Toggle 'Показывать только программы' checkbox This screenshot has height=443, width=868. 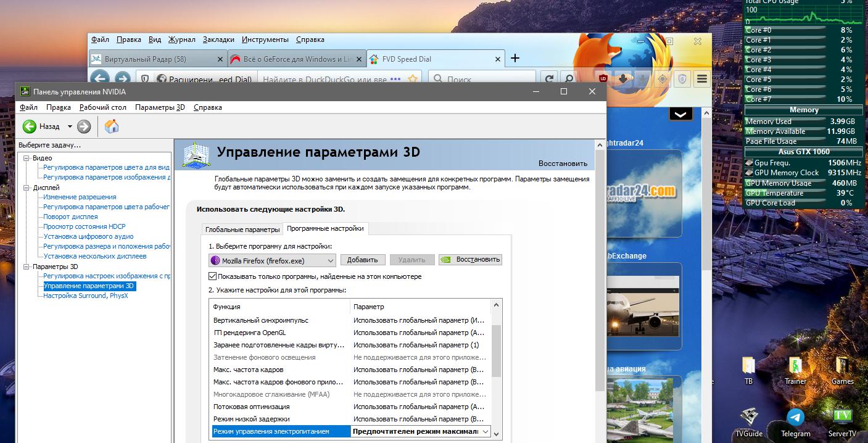point(213,276)
